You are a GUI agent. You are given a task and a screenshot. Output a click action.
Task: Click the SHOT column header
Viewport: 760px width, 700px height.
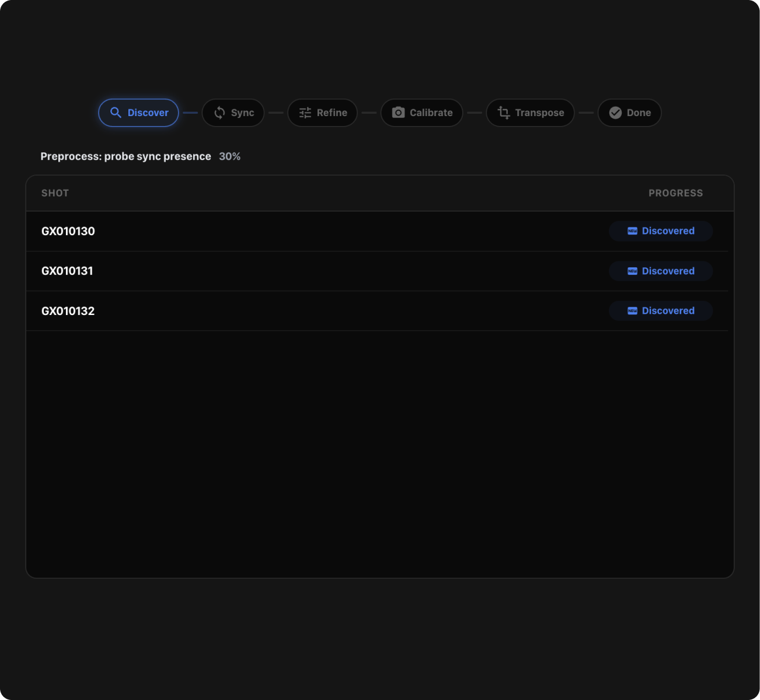[55, 193]
